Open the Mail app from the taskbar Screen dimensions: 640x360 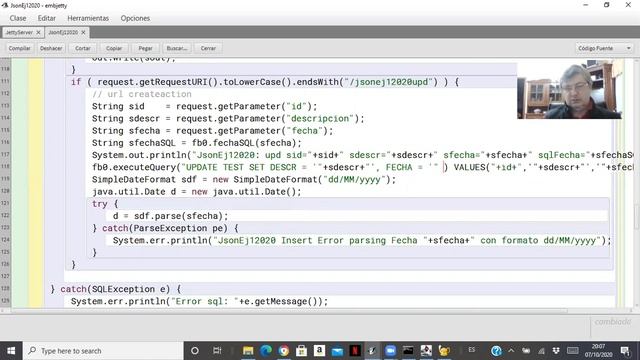click(x=337, y=351)
